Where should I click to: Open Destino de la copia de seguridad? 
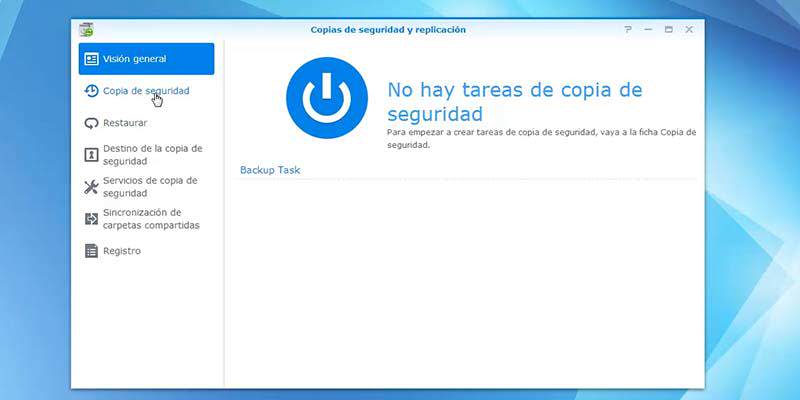coord(146,155)
